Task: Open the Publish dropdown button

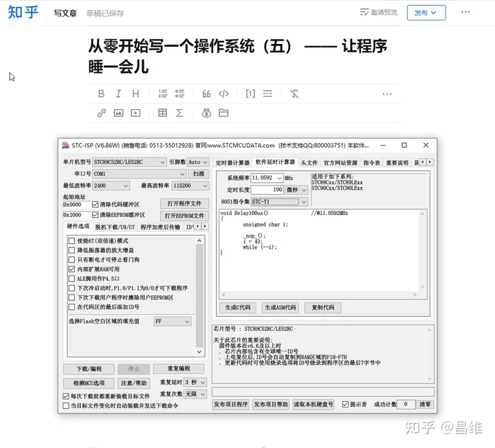Action: [x=426, y=12]
